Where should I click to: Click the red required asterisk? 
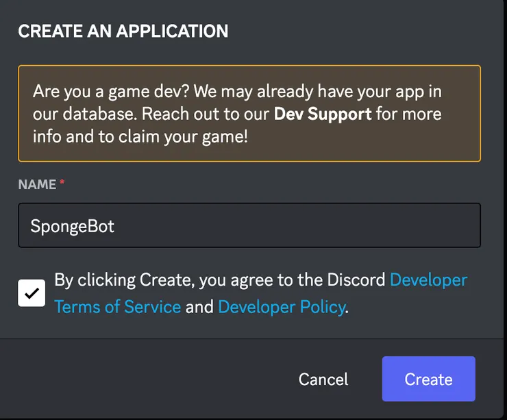[x=62, y=183]
